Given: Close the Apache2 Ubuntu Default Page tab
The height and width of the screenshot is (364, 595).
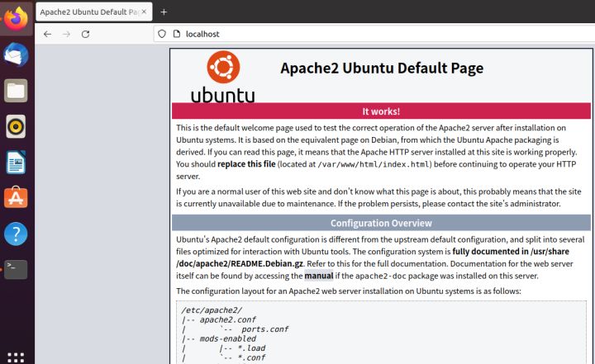Looking at the screenshot, I should pos(144,12).
